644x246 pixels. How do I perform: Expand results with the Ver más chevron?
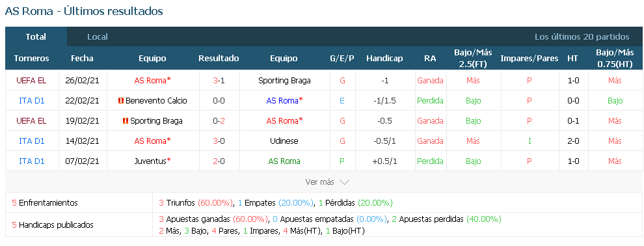[344, 182]
